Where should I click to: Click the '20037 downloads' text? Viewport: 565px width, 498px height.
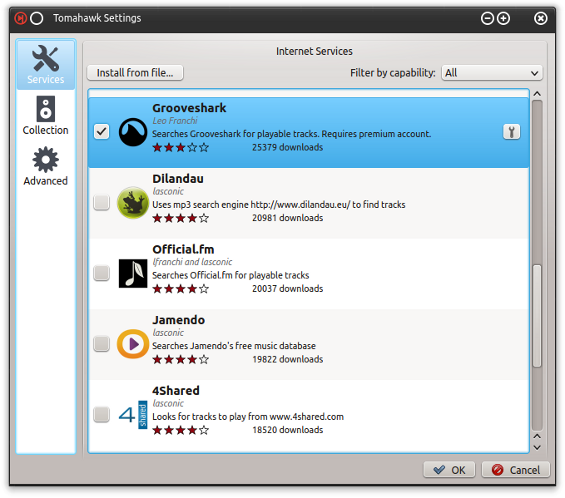(287, 289)
